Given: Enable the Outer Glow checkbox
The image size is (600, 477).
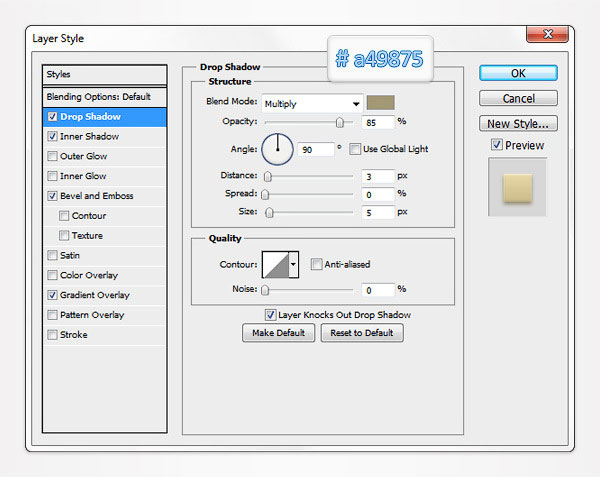Looking at the screenshot, I should coord(52,156).
